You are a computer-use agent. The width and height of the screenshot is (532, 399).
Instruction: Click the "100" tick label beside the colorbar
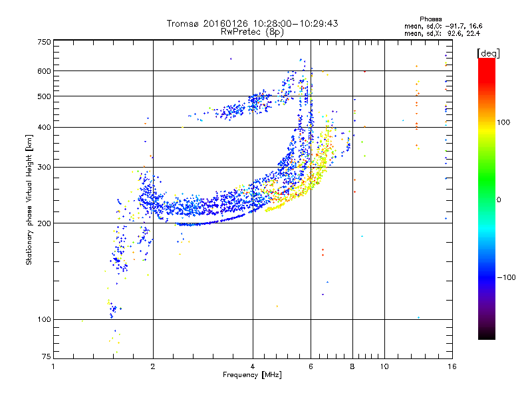(x=503, y=122)
